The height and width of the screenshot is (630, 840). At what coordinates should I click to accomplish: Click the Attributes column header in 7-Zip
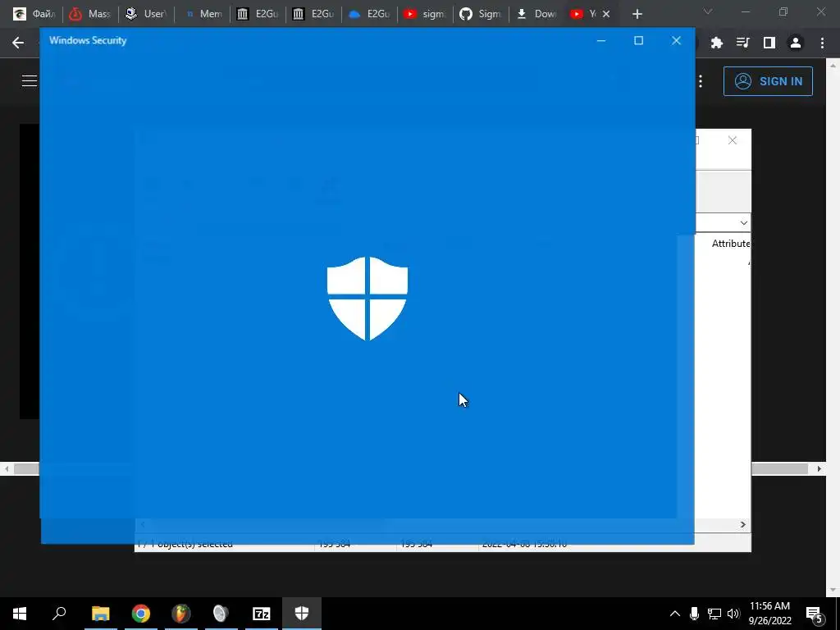click(731, 243)
